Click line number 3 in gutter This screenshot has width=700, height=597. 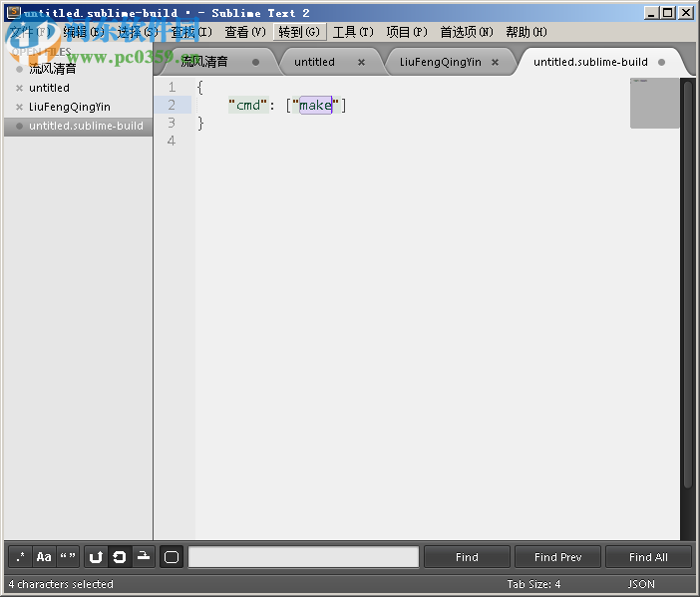tap(172, 123)
